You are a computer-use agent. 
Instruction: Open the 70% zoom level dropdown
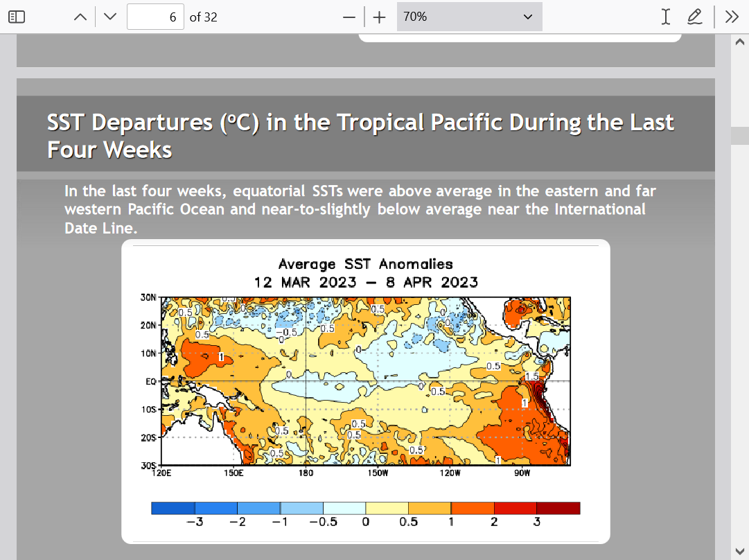coord(469,17)
